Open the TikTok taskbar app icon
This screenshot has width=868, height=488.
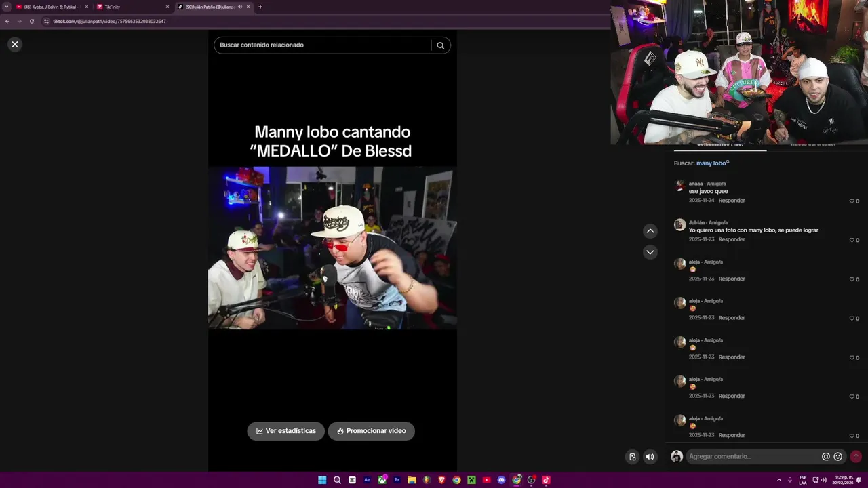(x=546, y=480)
